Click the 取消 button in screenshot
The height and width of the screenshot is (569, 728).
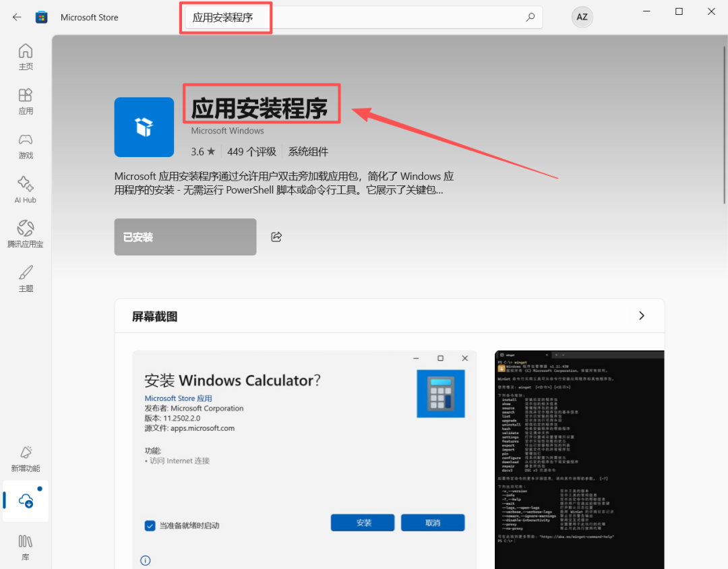click(433, 522)
